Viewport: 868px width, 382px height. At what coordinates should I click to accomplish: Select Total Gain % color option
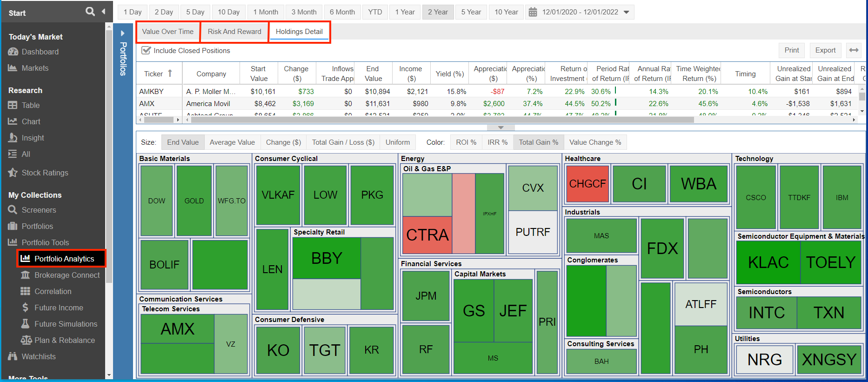[539, 142]
